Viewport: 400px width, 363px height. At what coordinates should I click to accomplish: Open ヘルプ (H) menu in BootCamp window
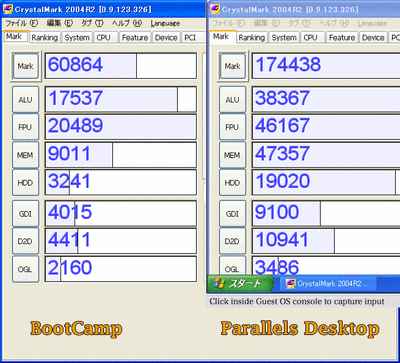(127, 23)
